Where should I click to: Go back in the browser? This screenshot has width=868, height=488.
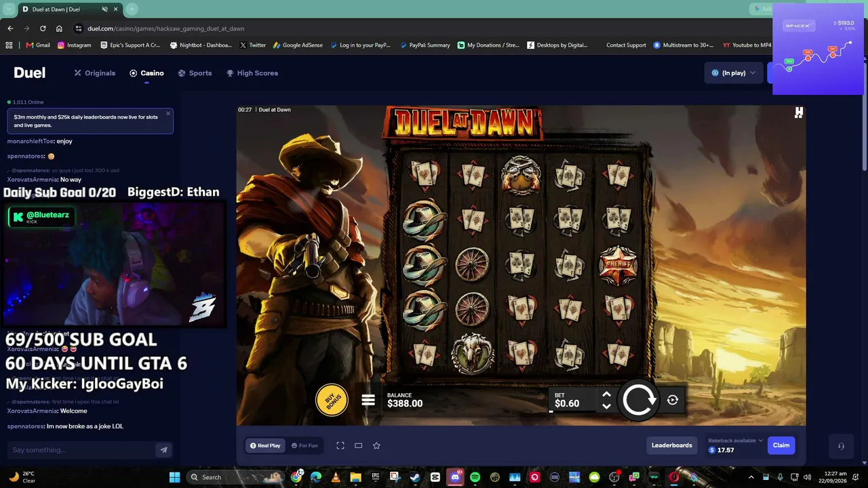pos(10,28)
